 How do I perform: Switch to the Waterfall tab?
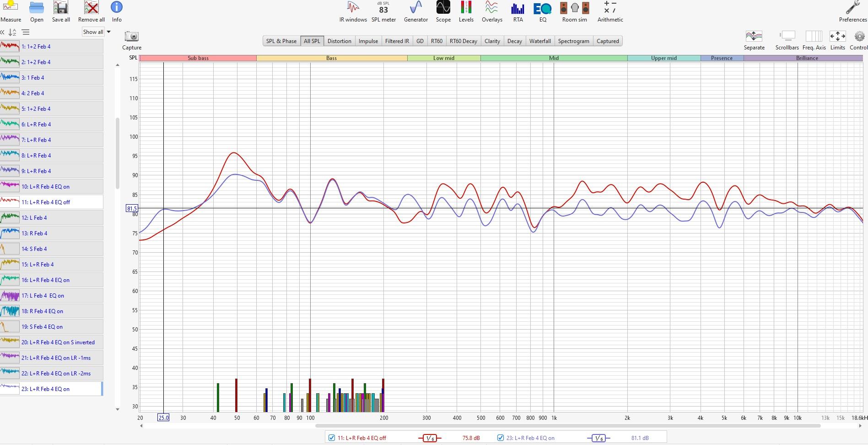click(540, 41)
